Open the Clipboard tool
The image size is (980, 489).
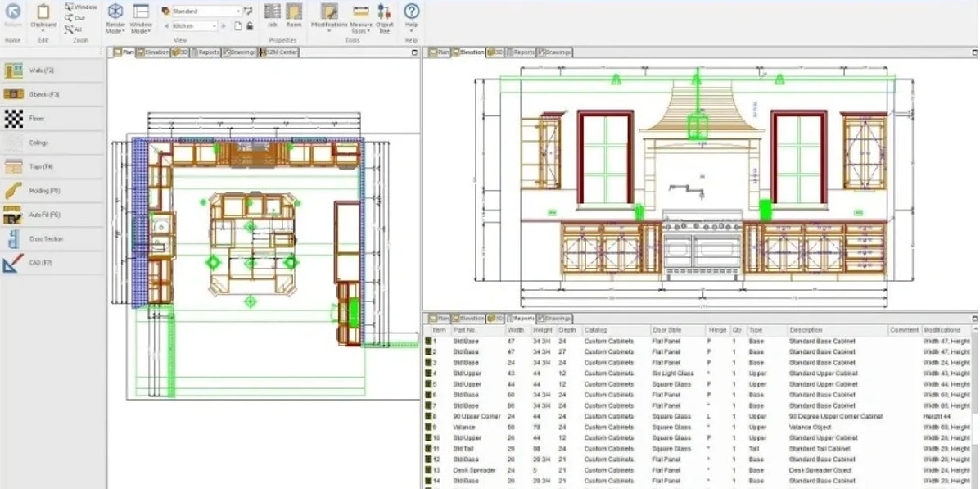[x=43, y=16]
